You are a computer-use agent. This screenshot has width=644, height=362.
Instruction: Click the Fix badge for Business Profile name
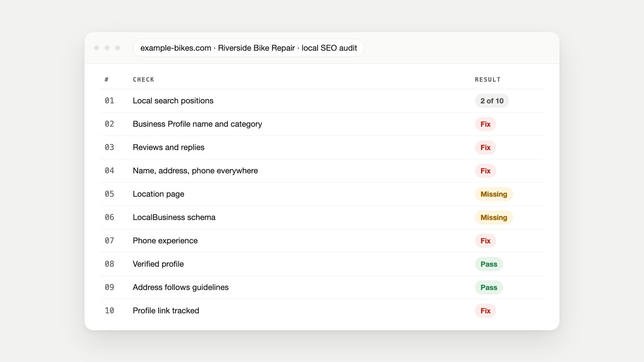click(485, 124)
